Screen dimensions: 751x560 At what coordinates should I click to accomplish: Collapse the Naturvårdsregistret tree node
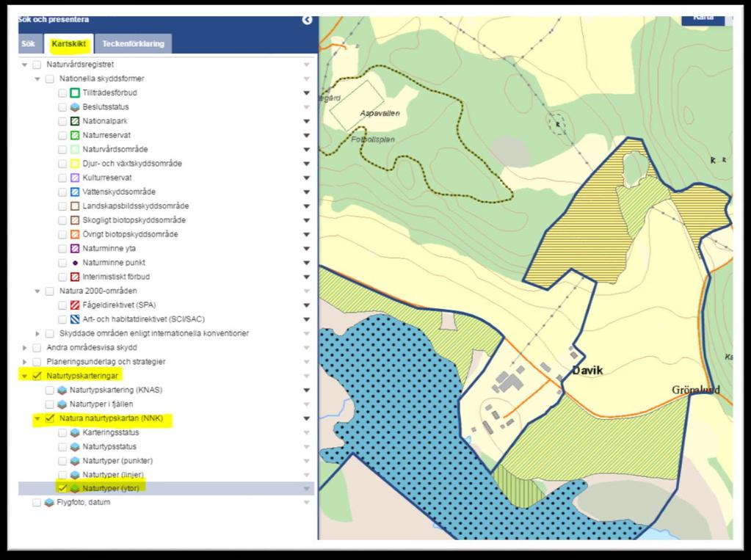click(x=24, y=65)
